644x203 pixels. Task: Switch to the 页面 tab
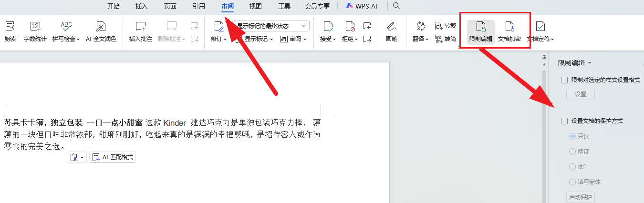click(170, 6)
